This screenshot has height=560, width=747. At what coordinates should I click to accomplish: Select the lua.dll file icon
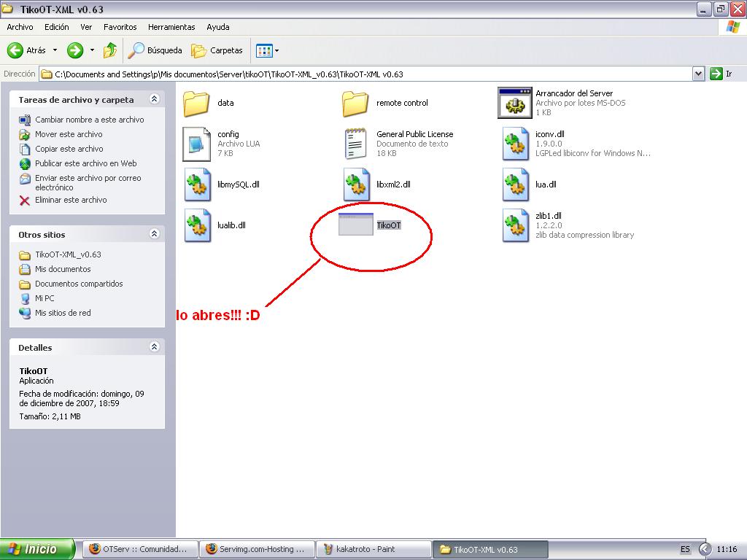coord(516,184)
